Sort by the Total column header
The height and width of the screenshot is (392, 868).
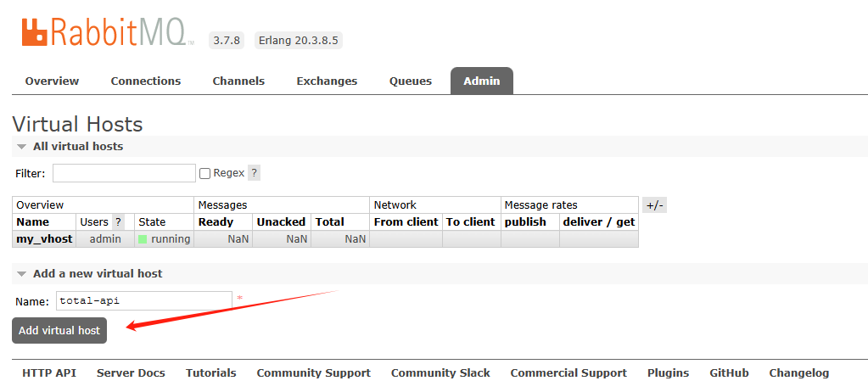(x=330, y=222)
